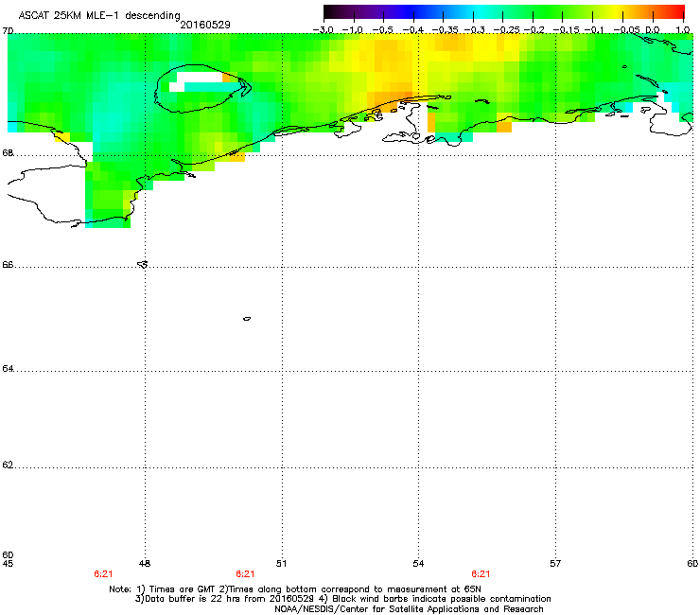Select the longitude axis label 54
The image size is (700, 615).
coord(418,564)
